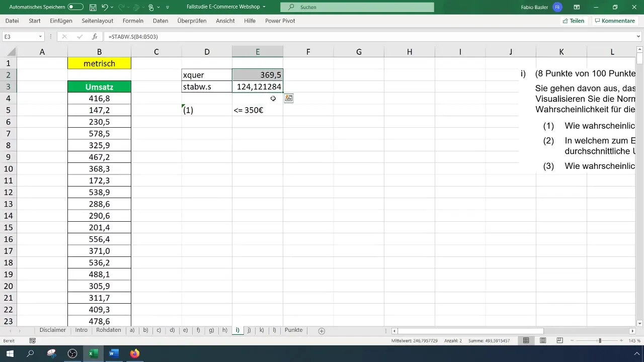The image size is (644, 362).
Task: Click the touch/mouse mode hand icon
Action: pyautogui.click(x=150, y=8)
